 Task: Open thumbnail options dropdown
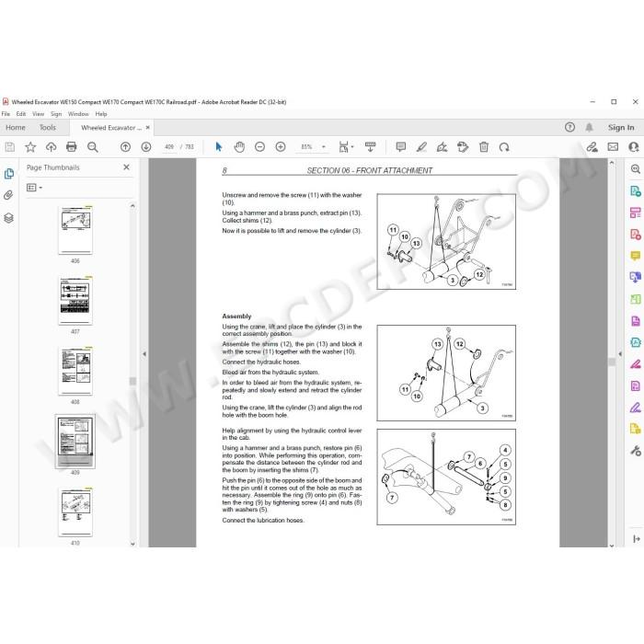[x=35, y=188]
